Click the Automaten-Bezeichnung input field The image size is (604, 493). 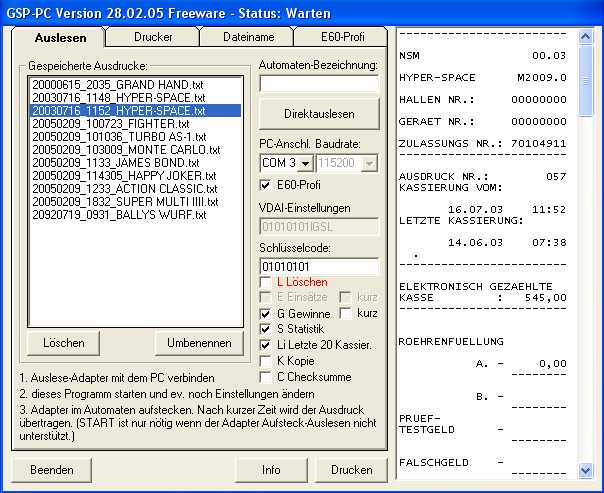(x=319, y=84)
